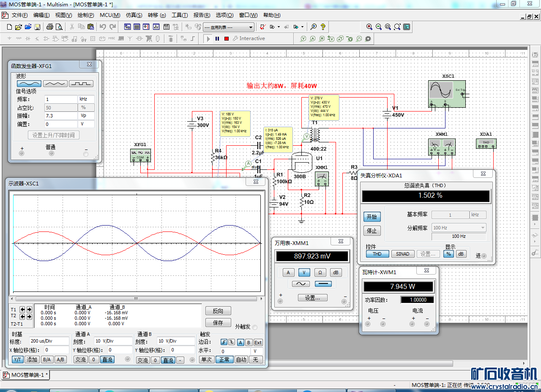Screen dimensions: 541x392
Task: Click the Undo arrow icon
Action: coord(103,27)
